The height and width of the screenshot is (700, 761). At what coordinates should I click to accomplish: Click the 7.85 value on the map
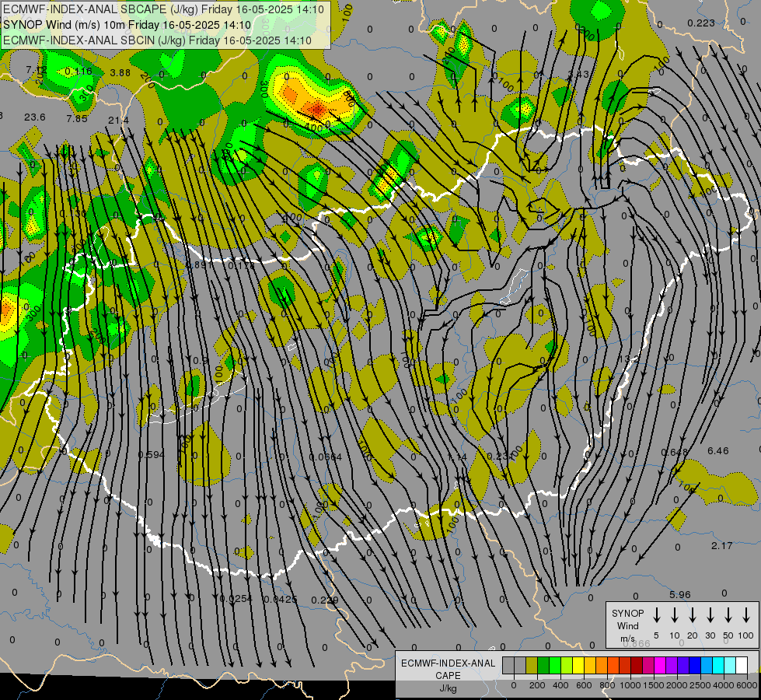tap(77, 118)
